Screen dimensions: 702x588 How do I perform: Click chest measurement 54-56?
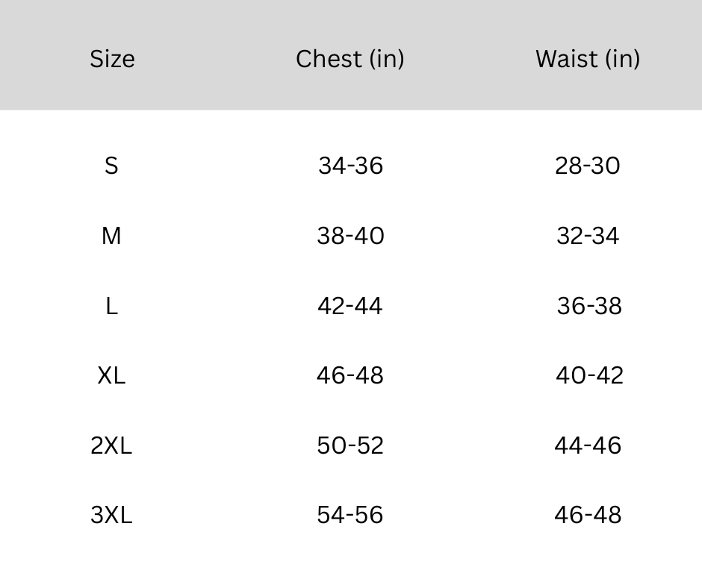[350, 515]
